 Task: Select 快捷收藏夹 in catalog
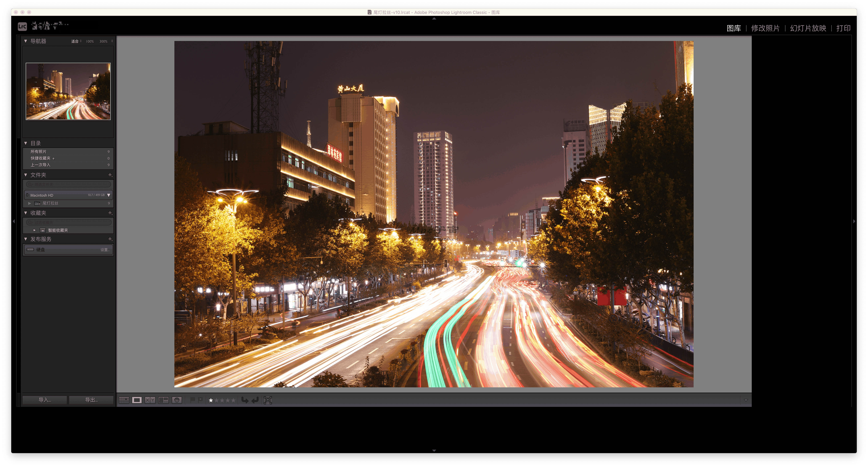click(x=68, y=158)
